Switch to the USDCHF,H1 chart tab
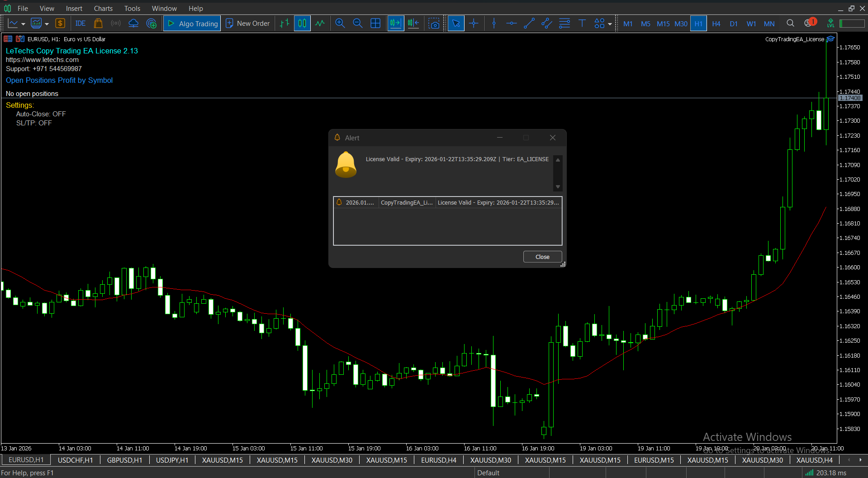The image size is (868, 478). pyautogui.click(x=75, y=460)
